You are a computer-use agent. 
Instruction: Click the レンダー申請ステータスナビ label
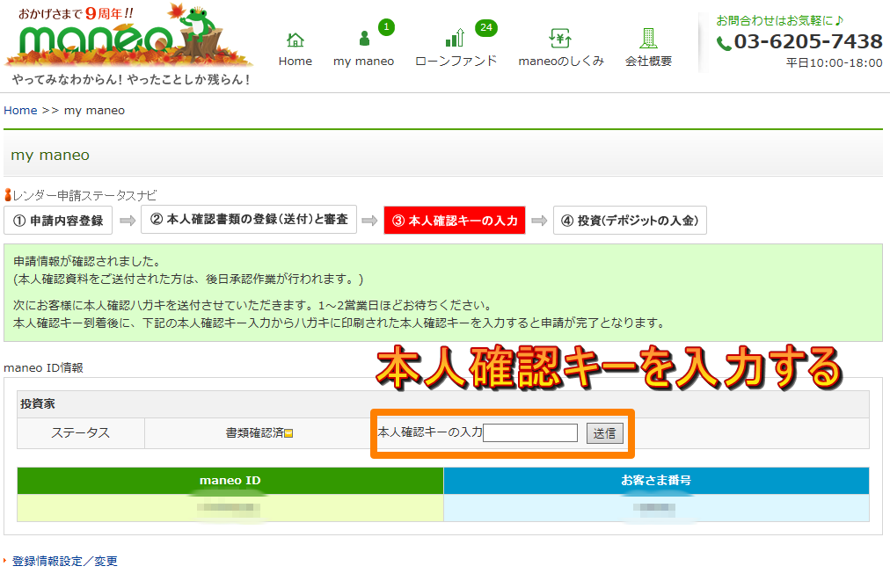tap(84, 196)
